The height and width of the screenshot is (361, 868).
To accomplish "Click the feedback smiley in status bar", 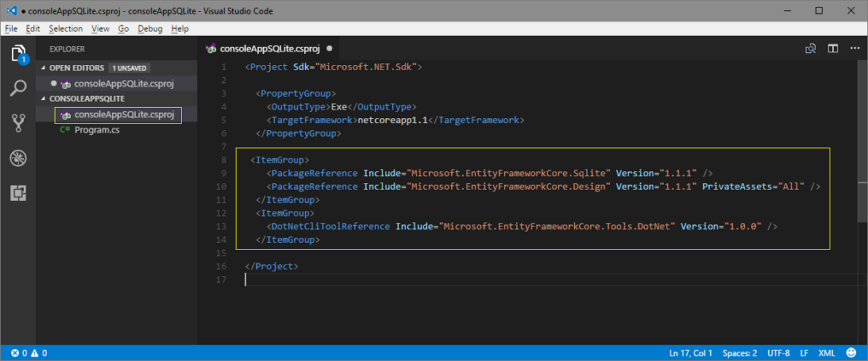I will point(851,352).
